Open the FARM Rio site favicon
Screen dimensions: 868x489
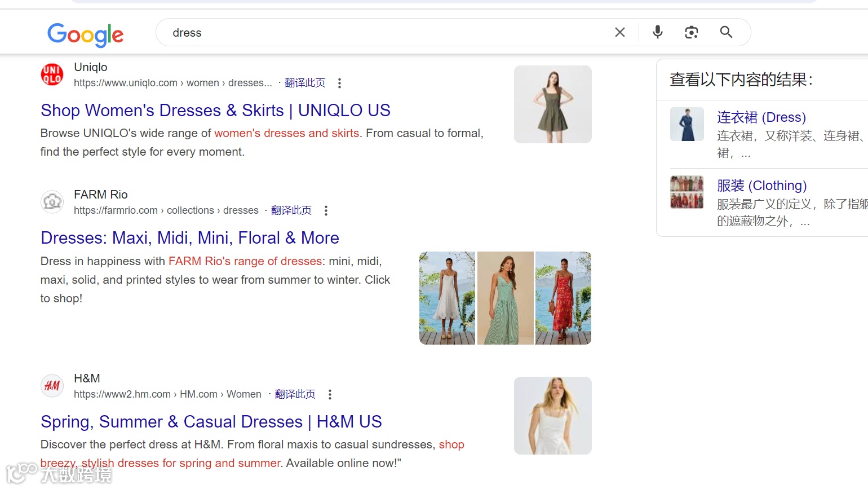click(x=52, y=202)
